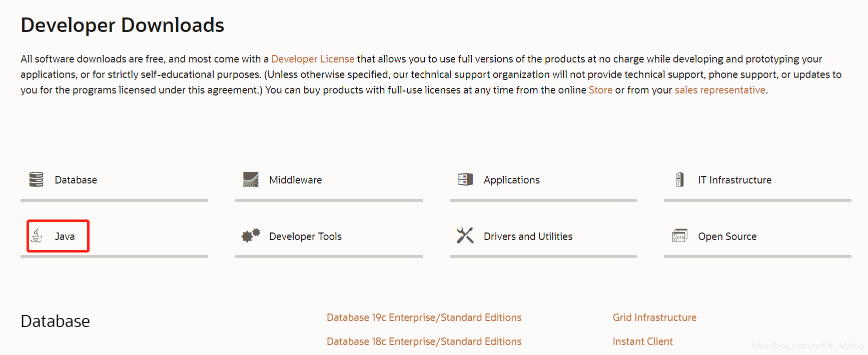Select the Developer Tools category tab
The image size is (868, 355).
pyautogui.click(x=329, y=236)
